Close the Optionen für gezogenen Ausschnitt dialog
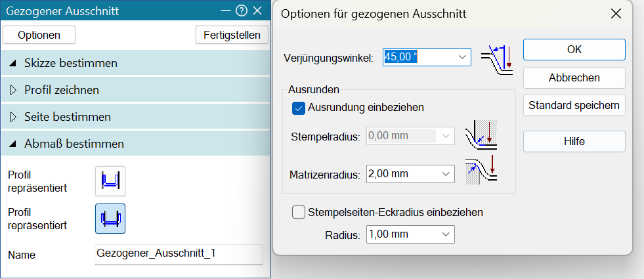This screenshot has width=644, height=279. (615, 13)
